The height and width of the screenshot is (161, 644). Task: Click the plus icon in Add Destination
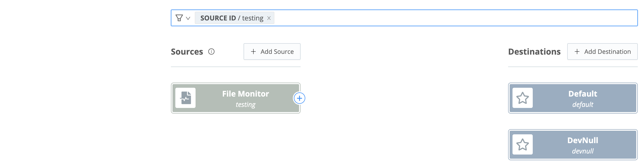click(577, 52)
